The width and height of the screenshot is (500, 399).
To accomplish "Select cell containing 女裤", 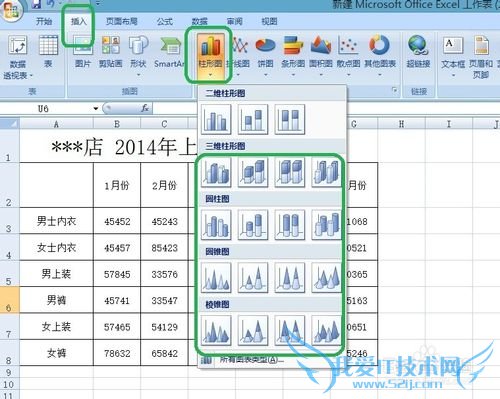I will pyautogui.click(x=56, y=353).
